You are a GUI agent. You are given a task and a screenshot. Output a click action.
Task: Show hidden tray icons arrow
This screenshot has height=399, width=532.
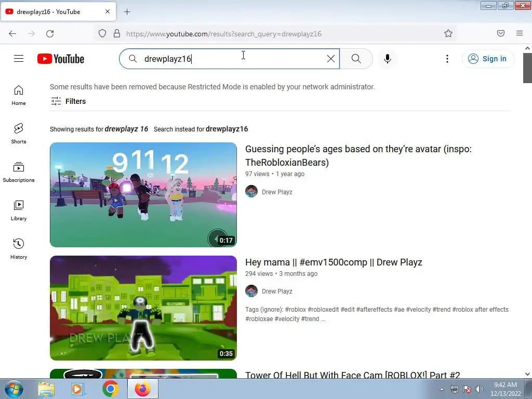click(x=442, y=389)
